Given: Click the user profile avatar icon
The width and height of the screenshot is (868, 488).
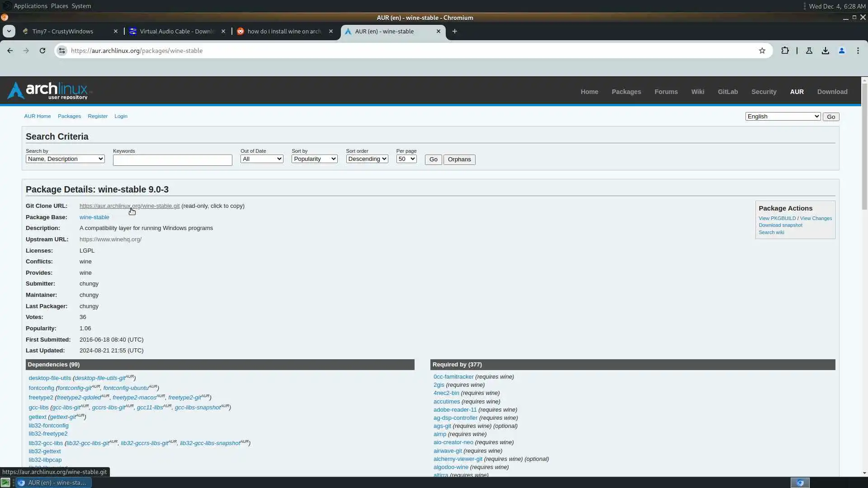Looking at the screenshot, I should click(x=842, y=51).
